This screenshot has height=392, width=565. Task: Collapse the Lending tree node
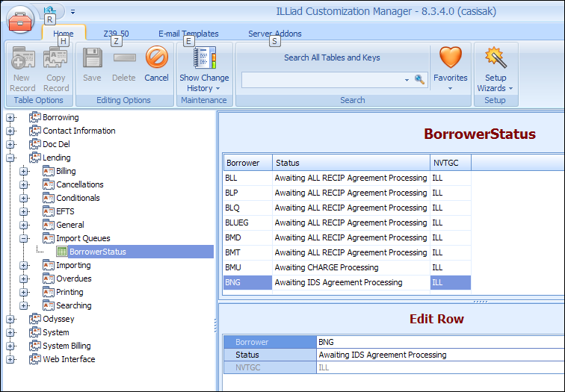click(10, 158)
